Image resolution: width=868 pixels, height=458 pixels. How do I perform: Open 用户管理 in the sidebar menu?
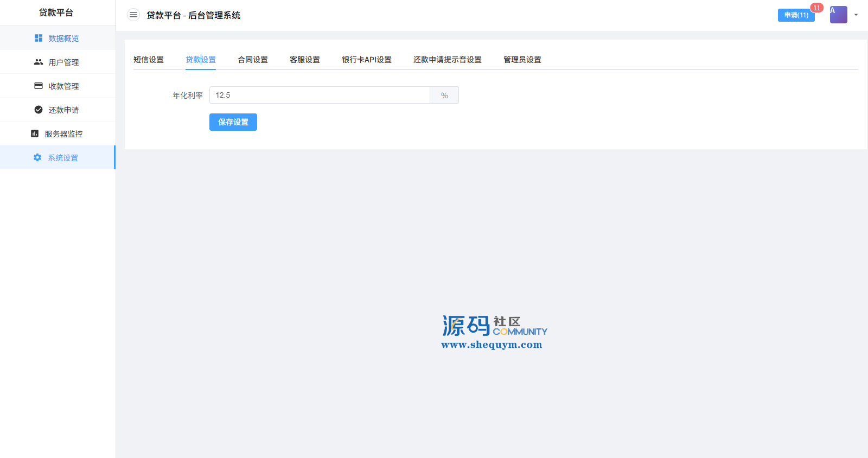(63, 62)
